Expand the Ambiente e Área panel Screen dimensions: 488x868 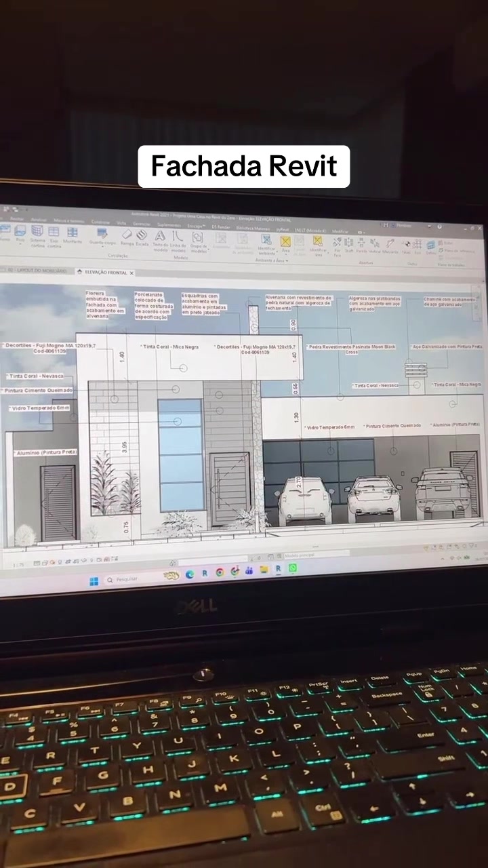[272, 260]
